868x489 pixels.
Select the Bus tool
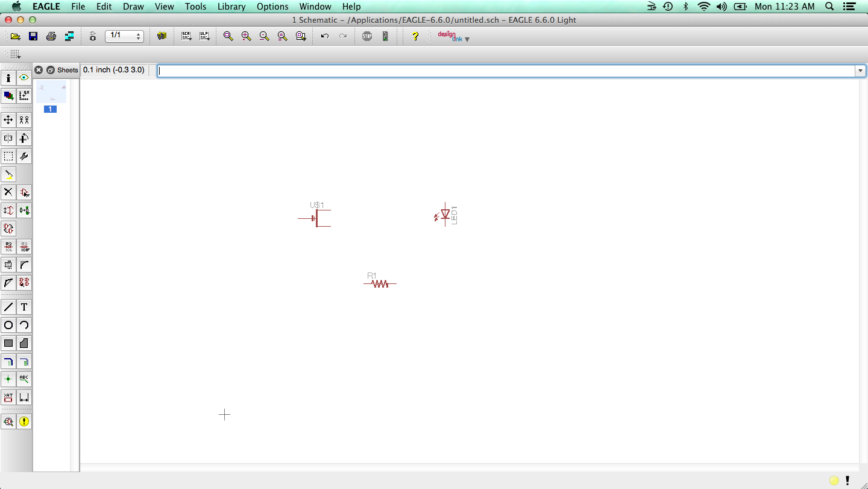click(x=8, y=361)
